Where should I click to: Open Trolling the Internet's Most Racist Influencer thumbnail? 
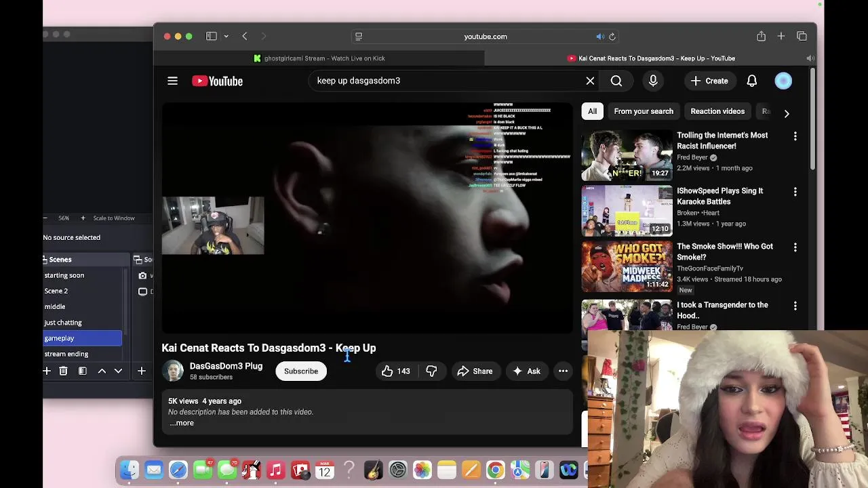coord(627,155)
